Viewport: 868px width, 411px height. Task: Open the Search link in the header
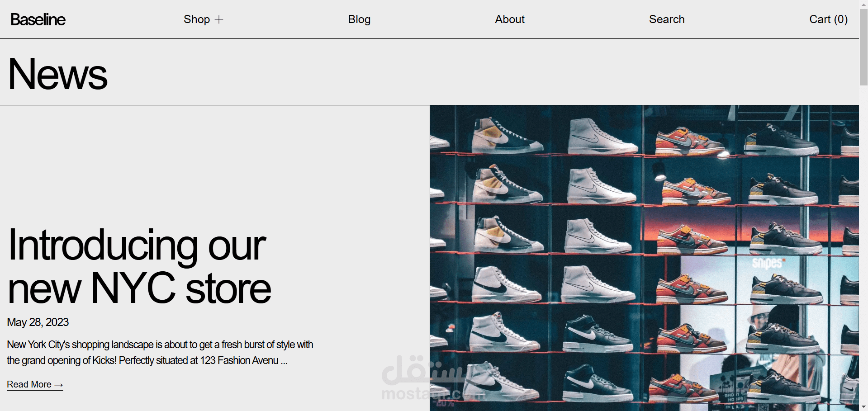667,19
